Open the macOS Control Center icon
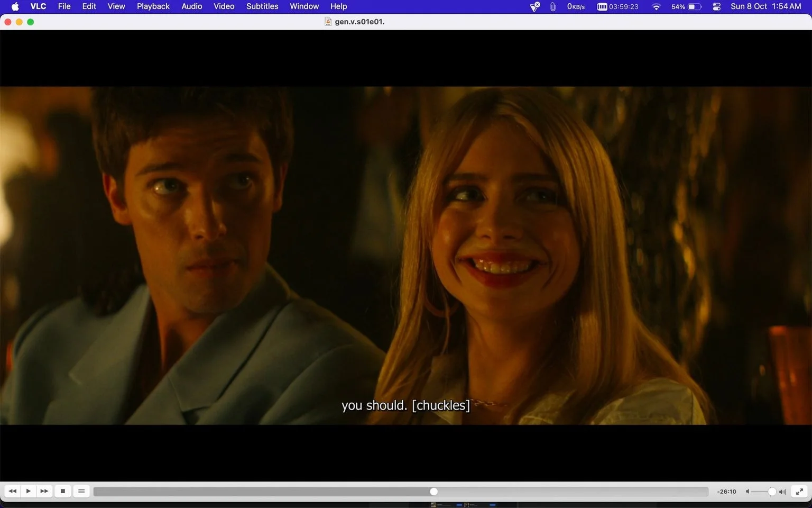 [716, 6]
